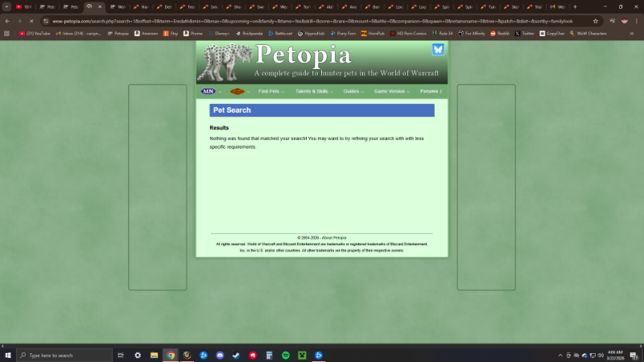Open Settings gear on the taskbar
644x362 pixels.
[x=138, y=356]
